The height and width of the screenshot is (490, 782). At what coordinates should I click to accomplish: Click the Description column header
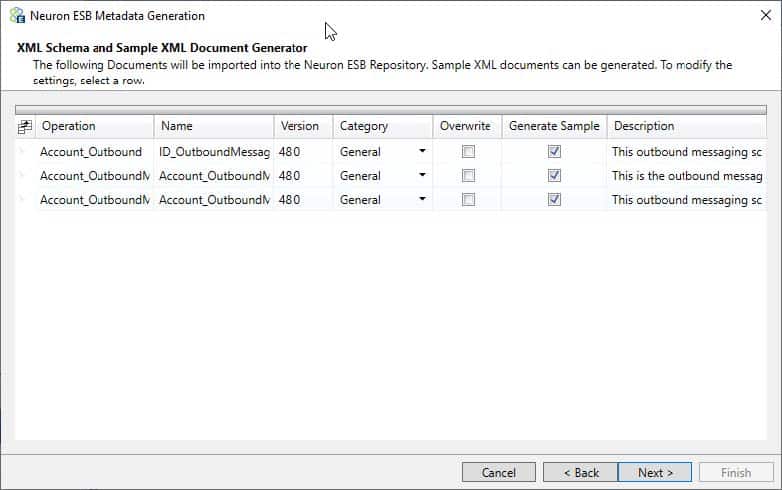(687, 127)
